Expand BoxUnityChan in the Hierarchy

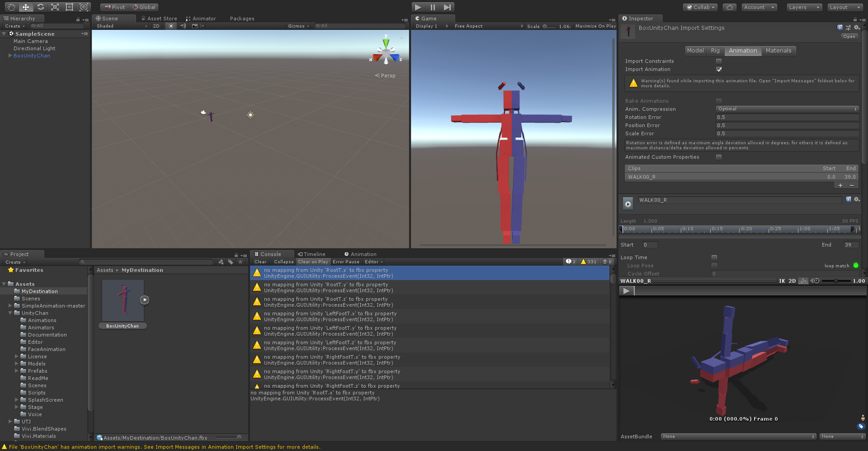point(10,56)
